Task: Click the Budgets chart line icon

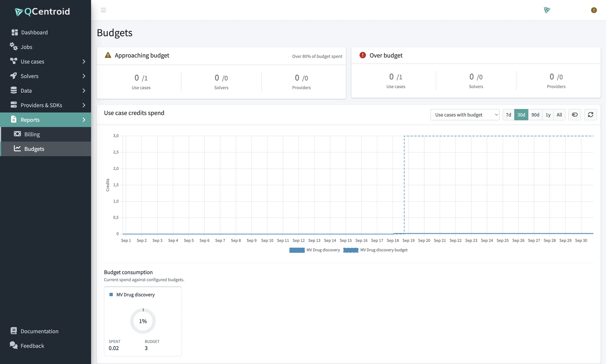Action: (17, 148)
